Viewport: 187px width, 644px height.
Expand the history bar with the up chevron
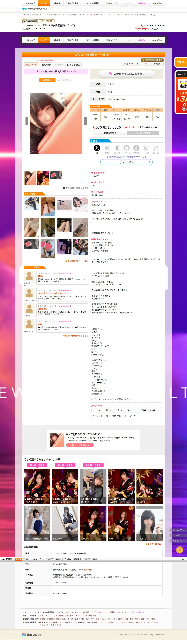coord(183,559)
